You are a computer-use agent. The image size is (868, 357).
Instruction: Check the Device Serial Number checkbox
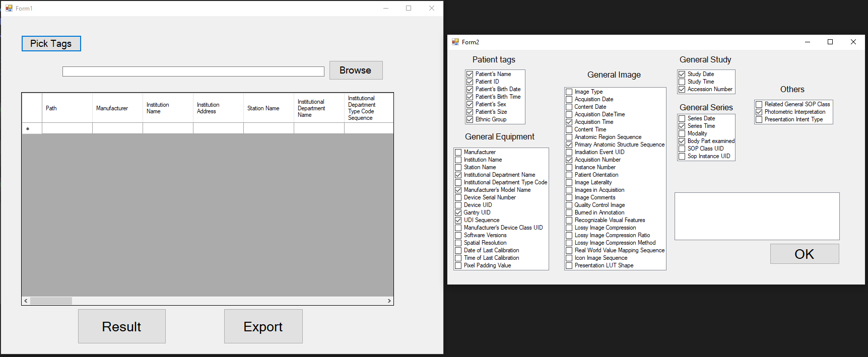pos(458,197)
